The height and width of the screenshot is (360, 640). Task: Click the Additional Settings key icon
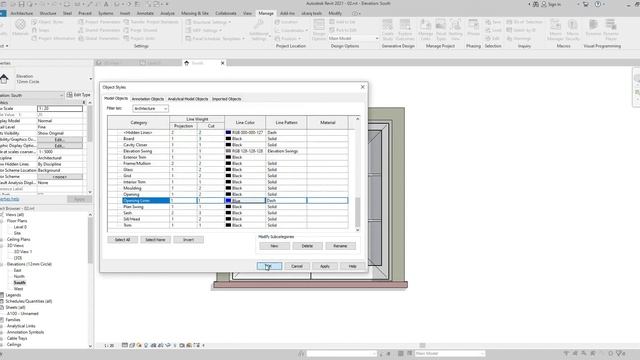(258, 24)
